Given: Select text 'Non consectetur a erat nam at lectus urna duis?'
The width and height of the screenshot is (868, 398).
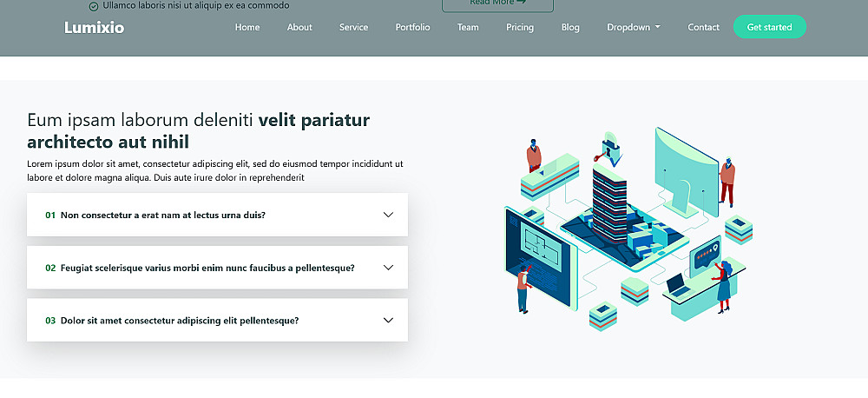Looking at the screenshot, I should [163, 215].
